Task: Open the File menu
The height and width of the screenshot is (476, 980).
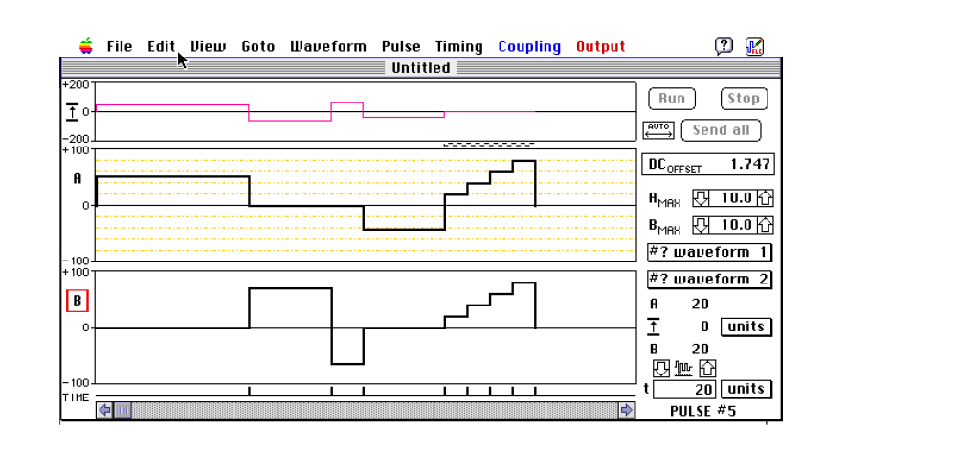Action: pos(120,46)
